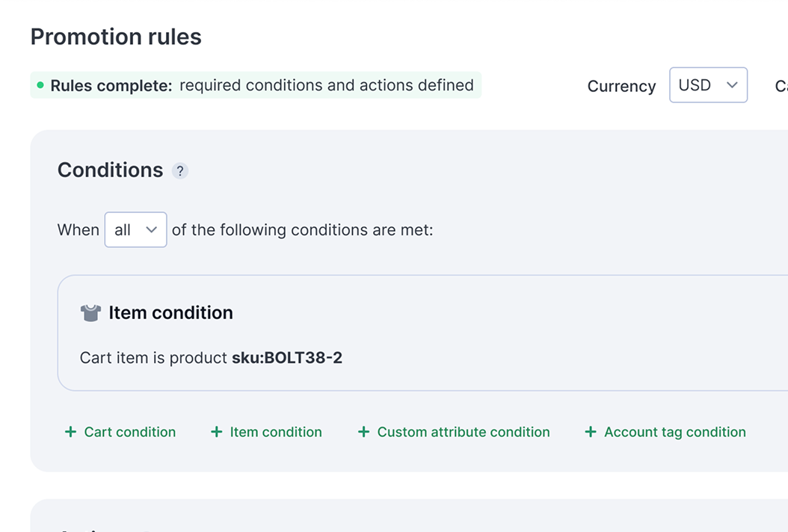Click the chevron arrow in the USD selector
The height and width of the screenshot is (532, 788).
pyautogui.click(x=731, y=85)
